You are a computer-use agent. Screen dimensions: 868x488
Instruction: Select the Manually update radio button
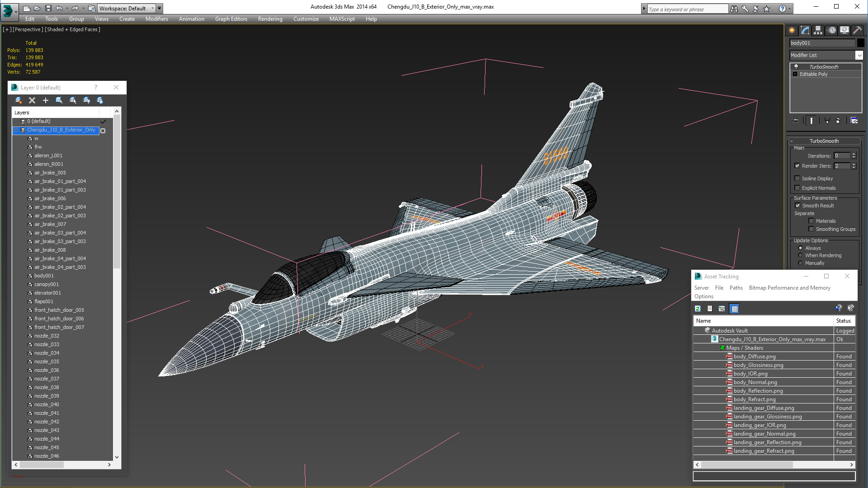800,263
